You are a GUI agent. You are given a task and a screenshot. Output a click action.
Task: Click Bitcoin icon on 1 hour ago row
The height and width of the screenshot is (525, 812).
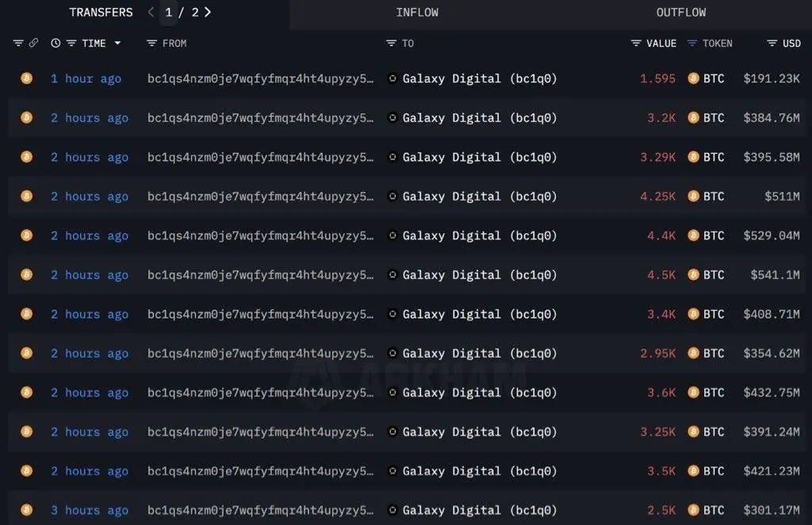(x=26, y=79)
